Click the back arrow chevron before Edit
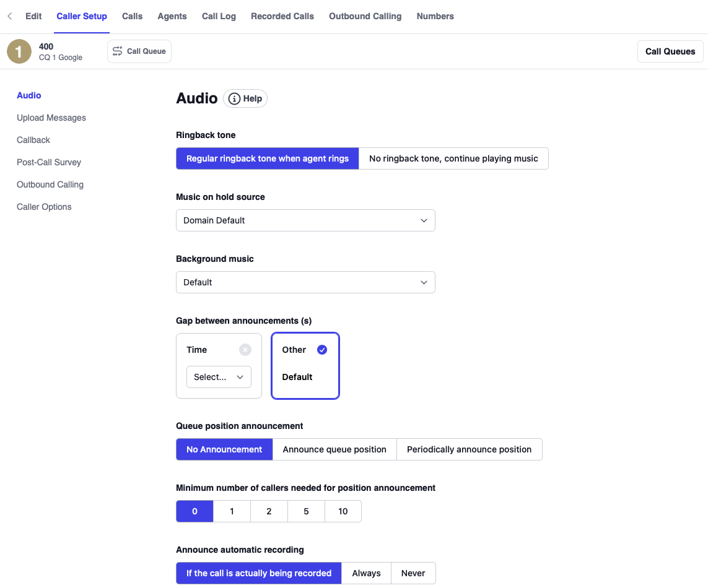The height and width of the screenshot is (588, 708). 9,17
